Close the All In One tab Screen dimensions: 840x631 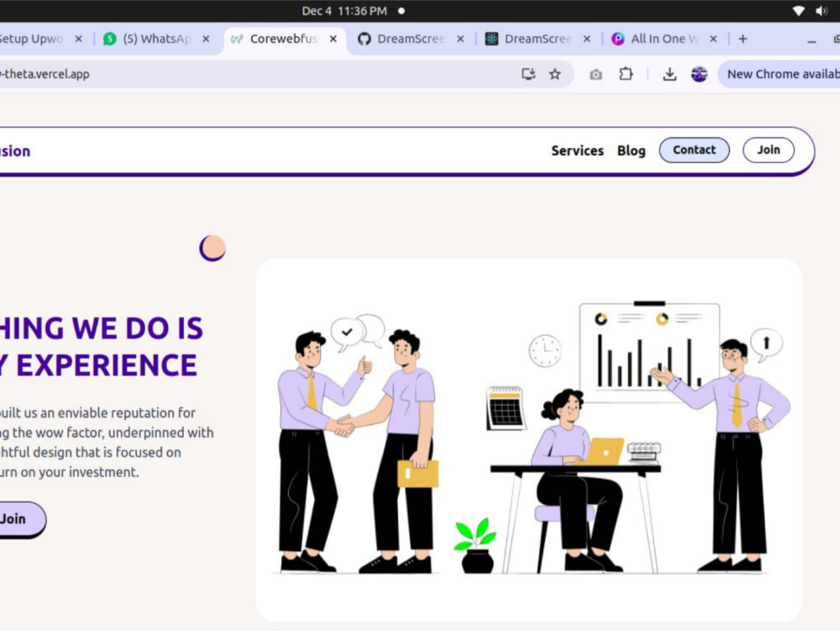(713, 39)
